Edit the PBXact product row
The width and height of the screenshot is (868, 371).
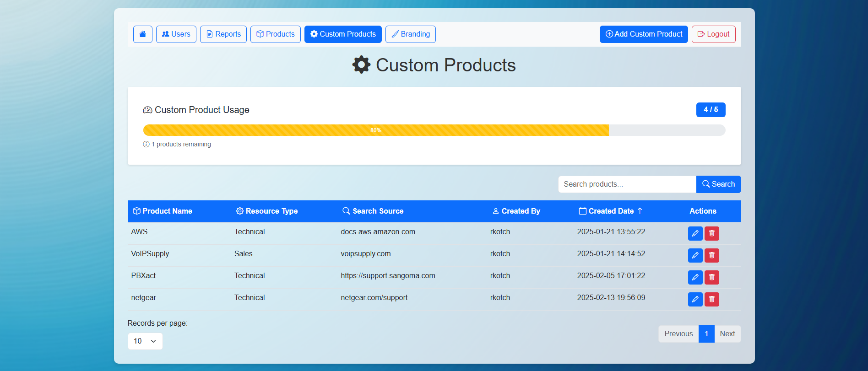coord(695,277)
